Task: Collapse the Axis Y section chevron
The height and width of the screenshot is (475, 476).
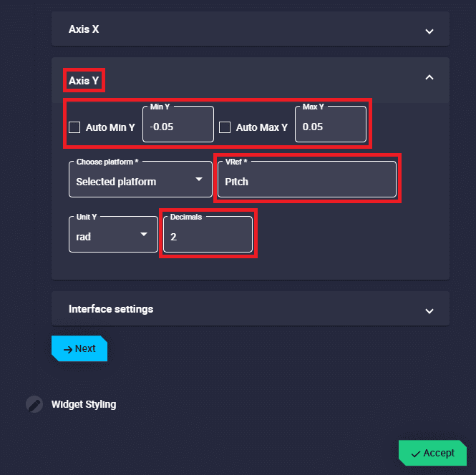Action: pos(429,77)
